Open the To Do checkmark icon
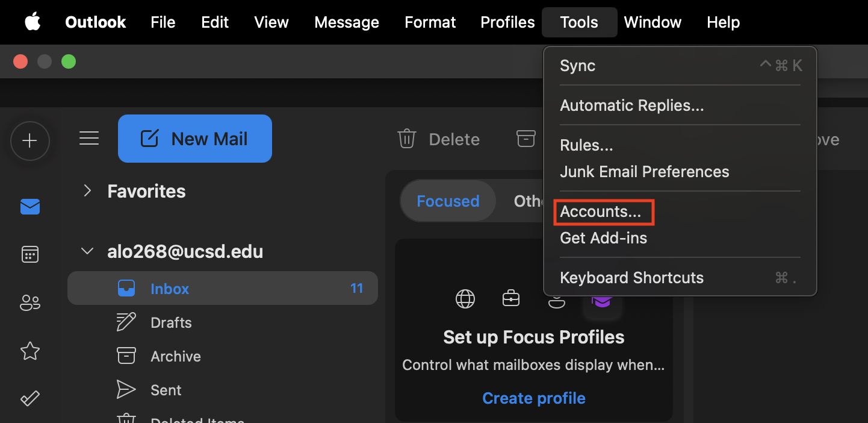The width and height of the screenshot is (868, 423). pos(30,398)
